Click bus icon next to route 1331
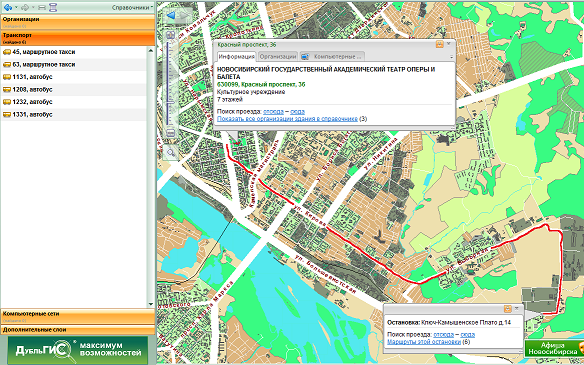Screen dimensions: 584x365 (x=7, y=115)
